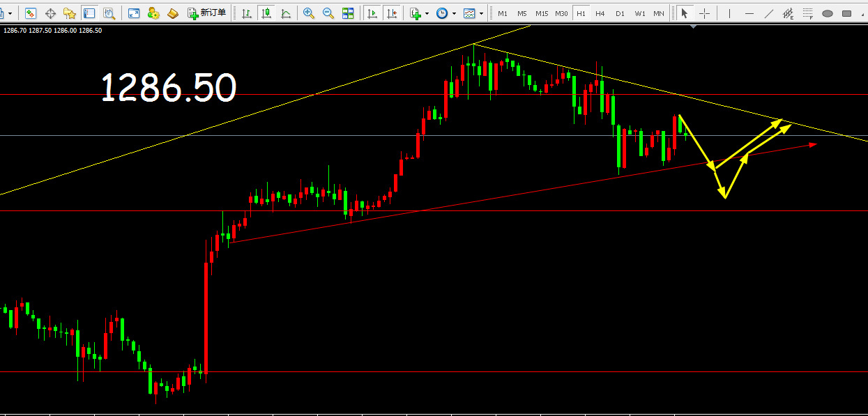Expand the templates dropdown arrow
Screen dimensions: 868x416
click(x=481, y=13)
